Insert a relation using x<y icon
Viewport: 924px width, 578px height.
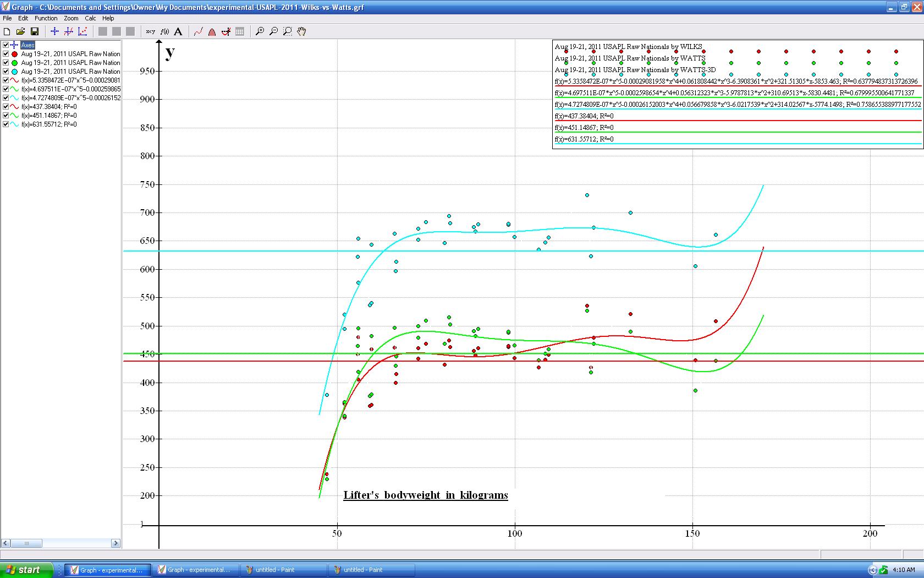[150, 31]
